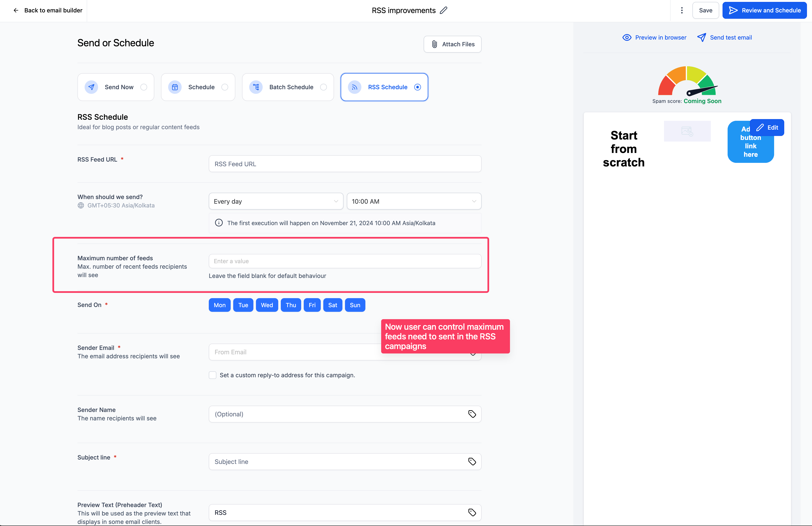Click the eye icon for Preview in browser
The image size is (812, 526).
coord(627,37)
